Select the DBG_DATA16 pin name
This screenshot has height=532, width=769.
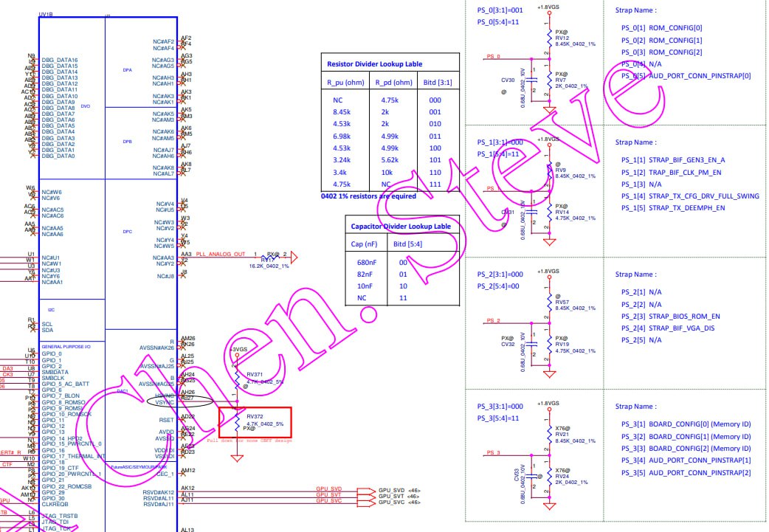pos(59,60)
